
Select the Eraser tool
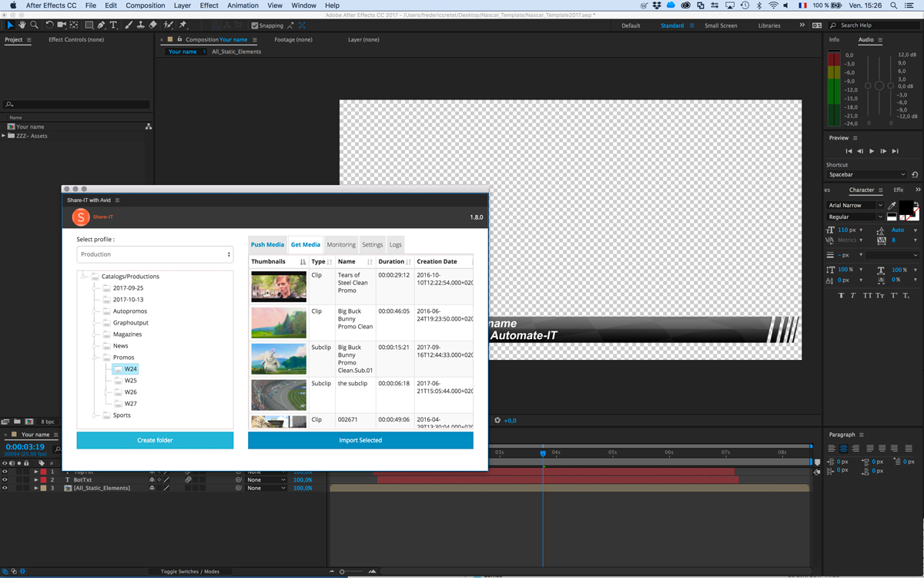(152, 25)
